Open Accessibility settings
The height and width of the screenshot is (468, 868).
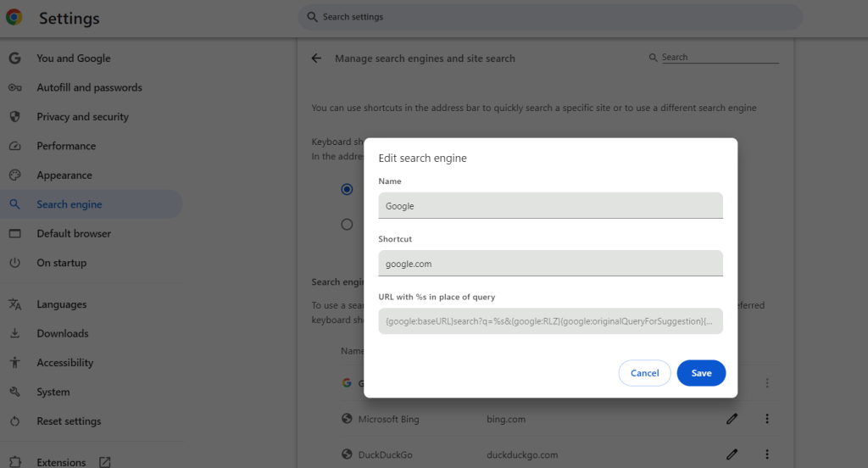pyautogui.click(x=64, y=363)
